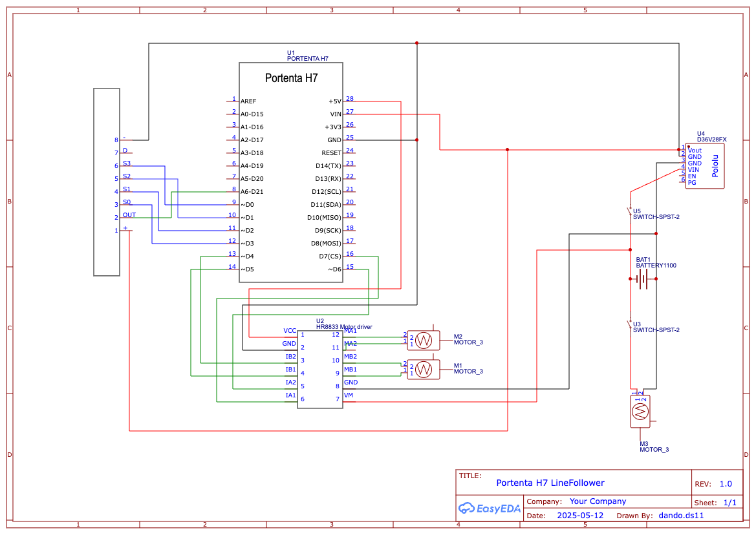
Task: Select the 8-pin line sensor connector on the left
Action: [107, 181]
